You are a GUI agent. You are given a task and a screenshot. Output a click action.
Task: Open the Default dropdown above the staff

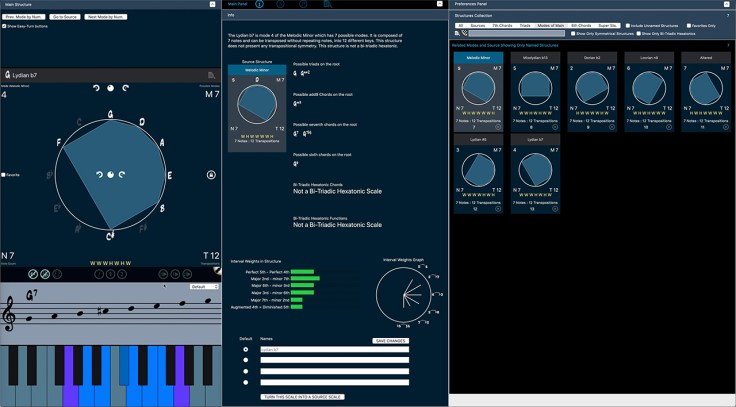coord(203,286)
